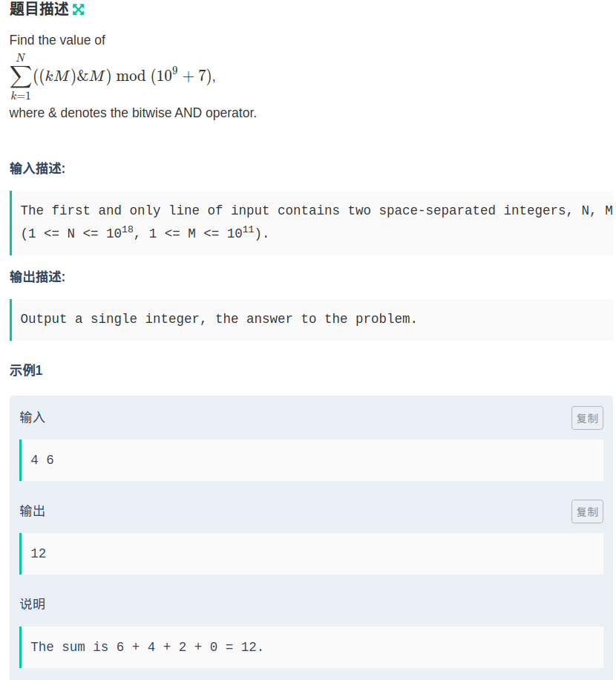The width and height of the screenshot is (616, 680).
Task: Click the 输入 label in the example
Action: pos(33,418)
